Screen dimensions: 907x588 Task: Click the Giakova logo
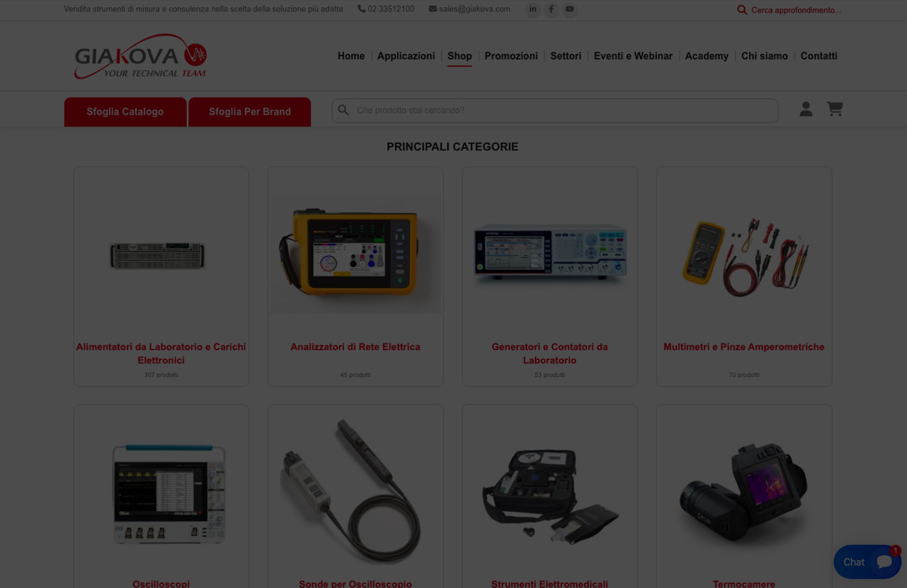(140, 56)
